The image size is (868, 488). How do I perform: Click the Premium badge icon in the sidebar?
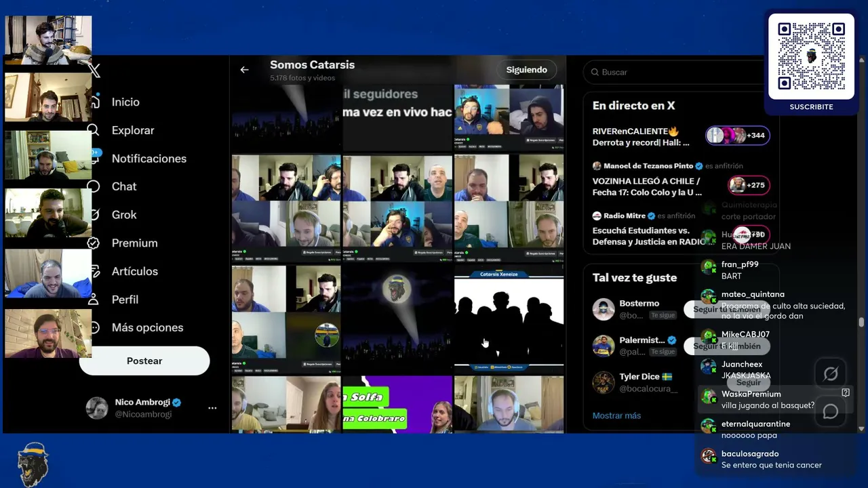94,243
